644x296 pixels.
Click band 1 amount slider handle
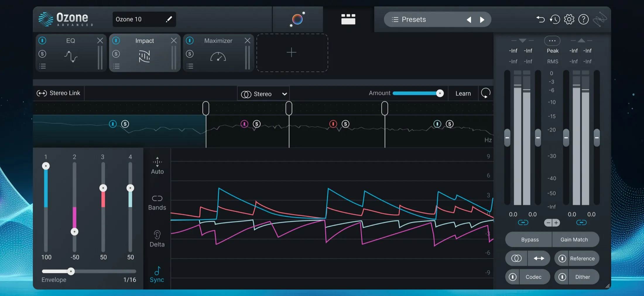click(46, 166)
